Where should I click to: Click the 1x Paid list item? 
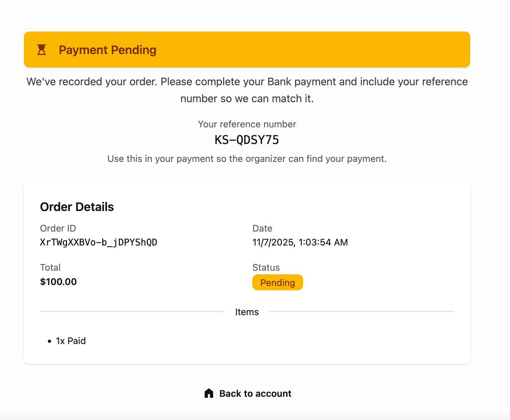click(71, 341)
